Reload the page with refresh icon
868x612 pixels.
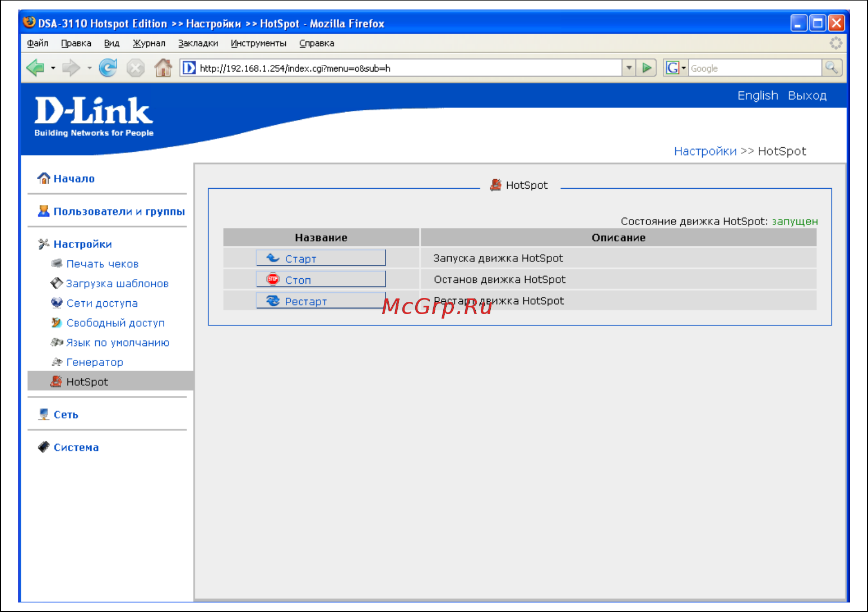pyautogui.click(x=108, y=68)
